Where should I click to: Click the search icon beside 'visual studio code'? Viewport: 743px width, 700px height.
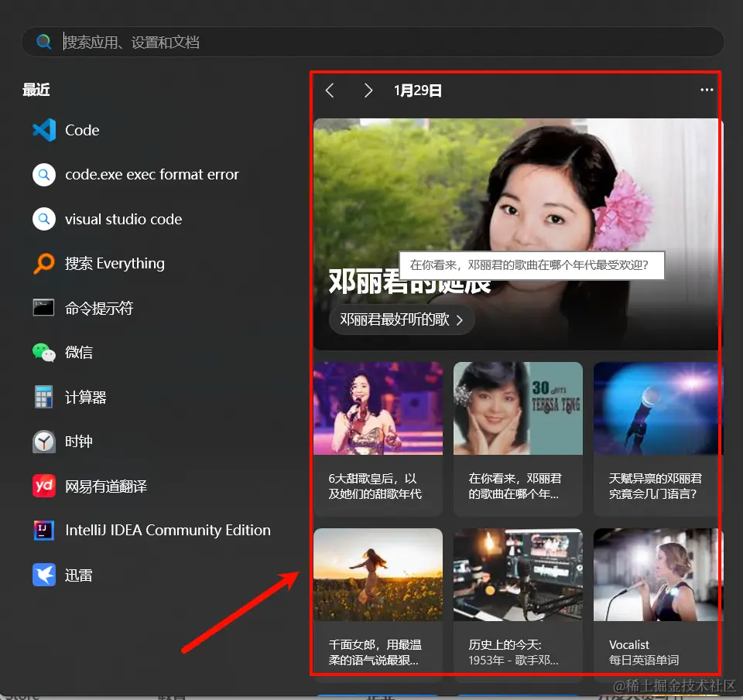[x=44, y=219]
